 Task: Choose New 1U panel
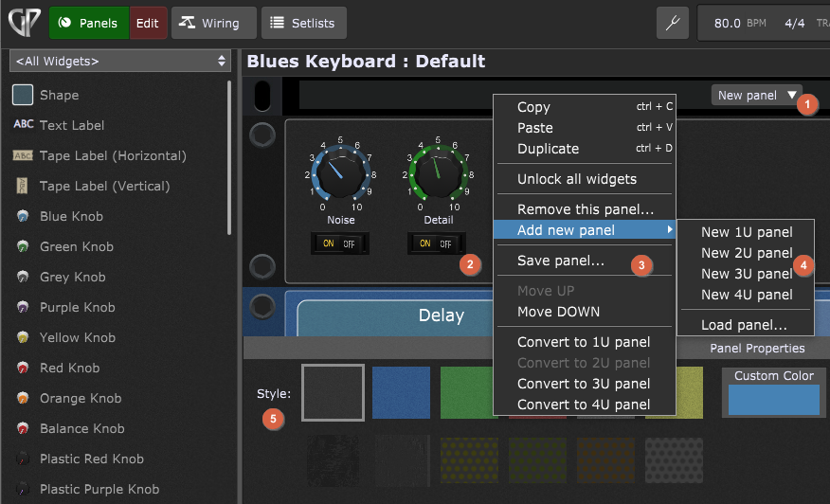[746, 232]
